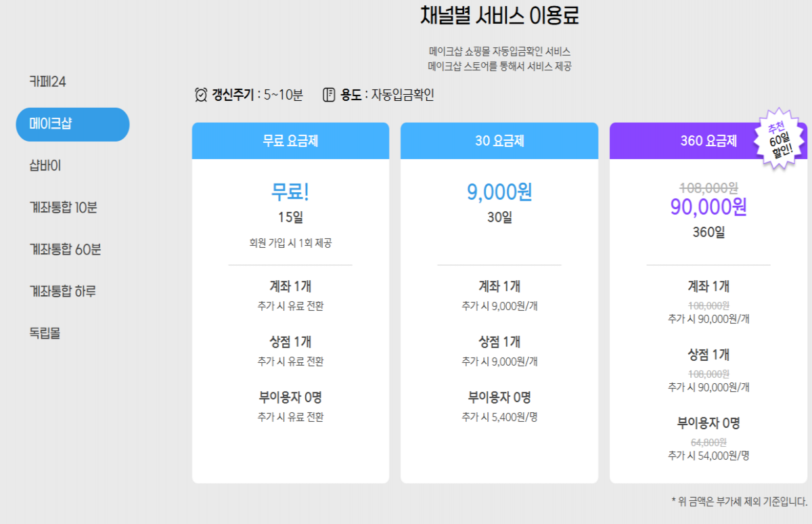The height and width of the screenshot is (524, 812).
Task: Click the 부가세 제외 기준 footnote
Action: [x=740, y=502]
